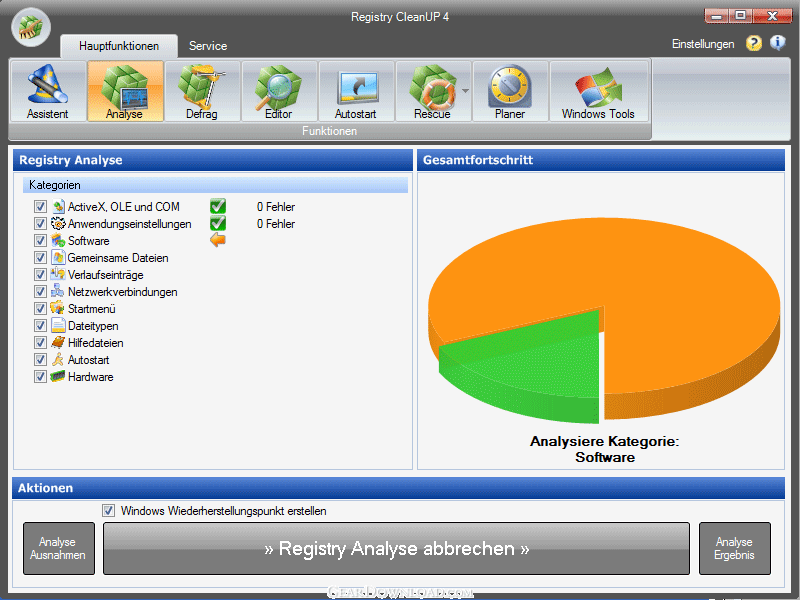Click the ActiveX '0 Fehler' result text
The height and width of the screenshot is (600, 800).
pyautogui.click(x=276, y=207)
